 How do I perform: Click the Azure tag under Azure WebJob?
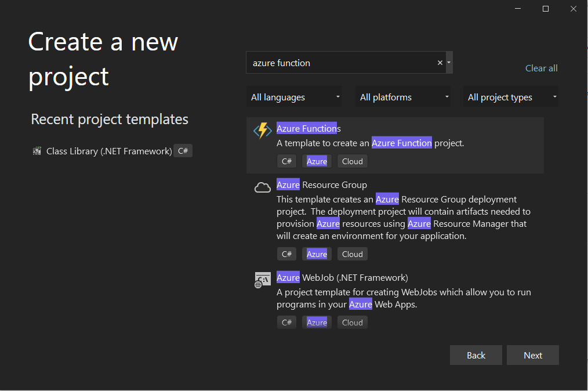[317, 323]
